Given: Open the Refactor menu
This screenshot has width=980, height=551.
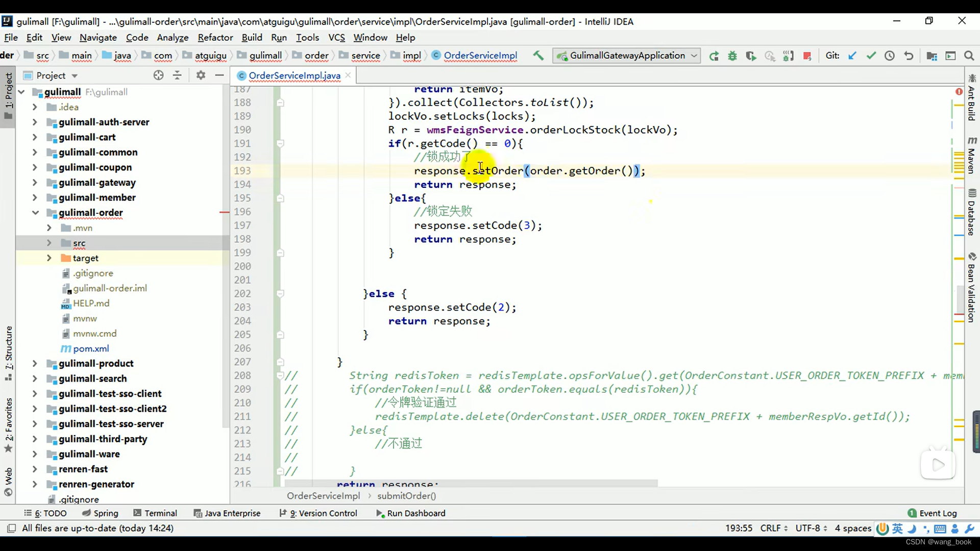Looking at the screenshot, I should click(215, 37).
